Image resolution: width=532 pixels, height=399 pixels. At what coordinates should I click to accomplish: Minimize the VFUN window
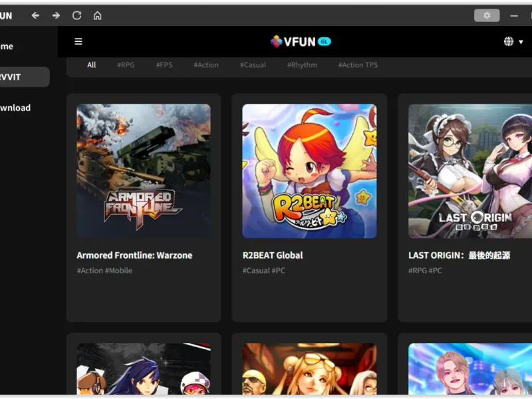513,15
